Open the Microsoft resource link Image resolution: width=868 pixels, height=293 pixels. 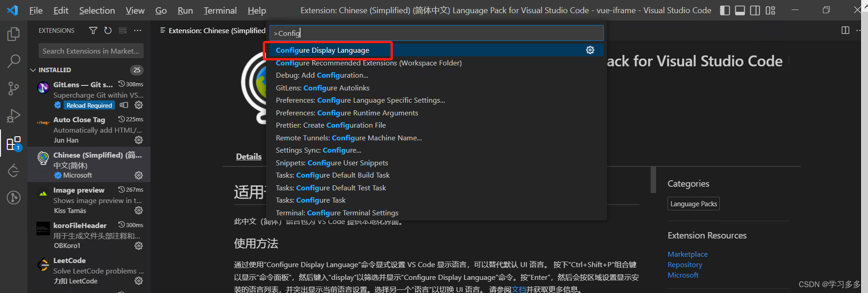click(683, 275)
